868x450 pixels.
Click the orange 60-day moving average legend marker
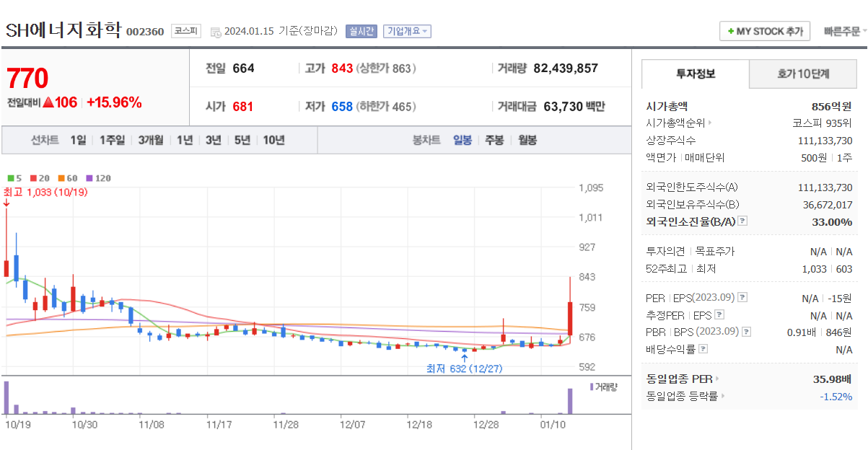pos(61,178)
